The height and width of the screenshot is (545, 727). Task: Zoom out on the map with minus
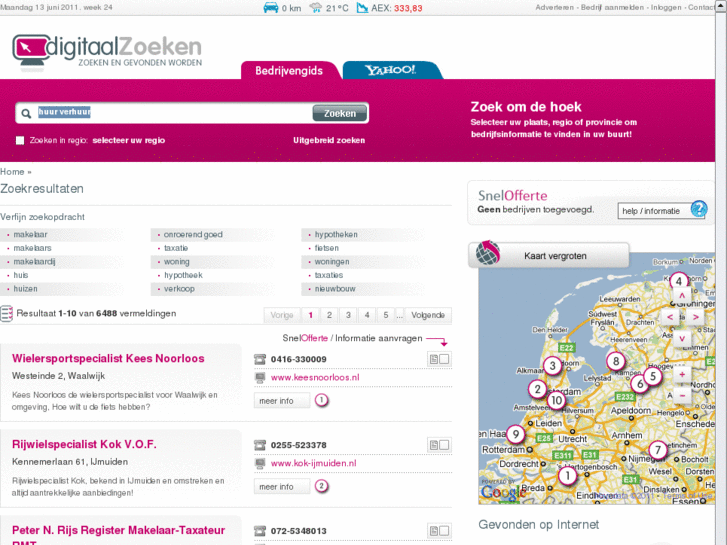tap(682, 396)
